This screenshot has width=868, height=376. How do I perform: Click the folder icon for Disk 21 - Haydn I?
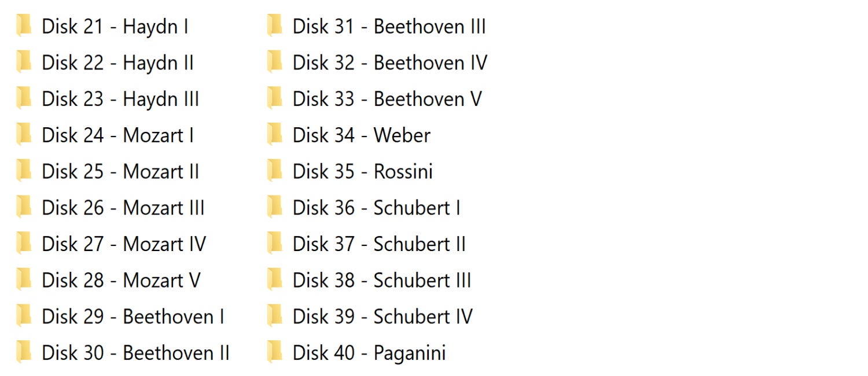(x=24, y=27)
